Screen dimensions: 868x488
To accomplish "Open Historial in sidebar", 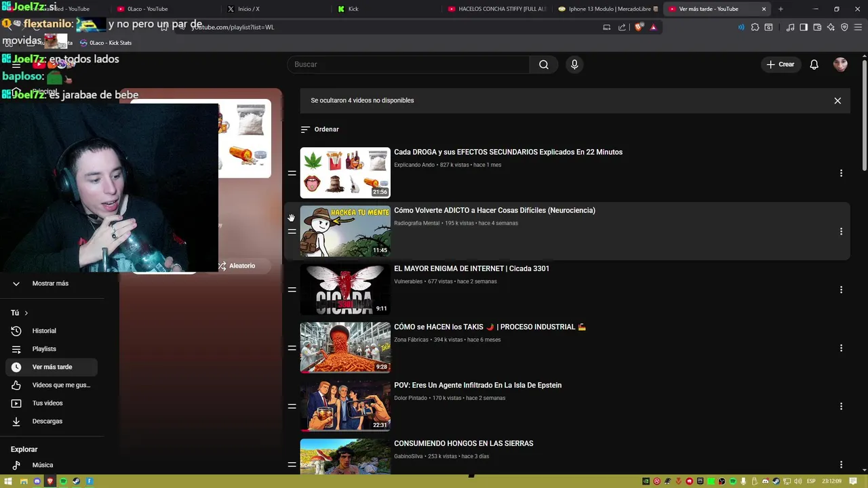I will 52,331.
